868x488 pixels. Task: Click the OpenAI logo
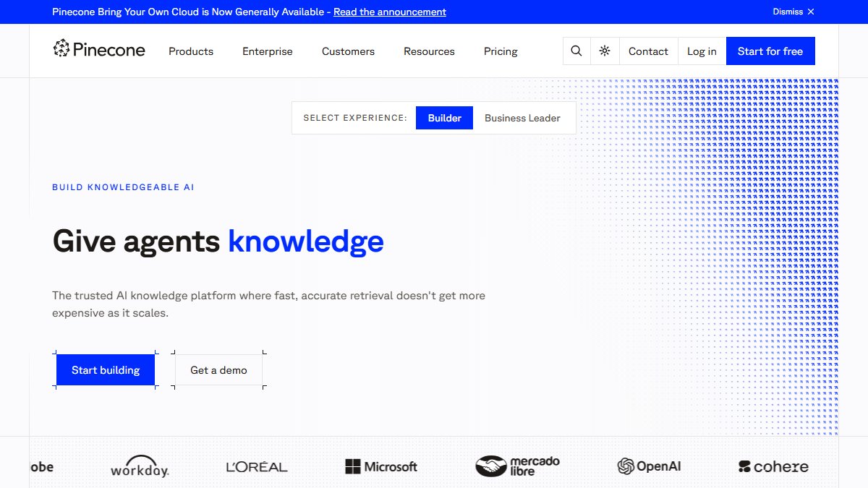[x=649, y=466]
